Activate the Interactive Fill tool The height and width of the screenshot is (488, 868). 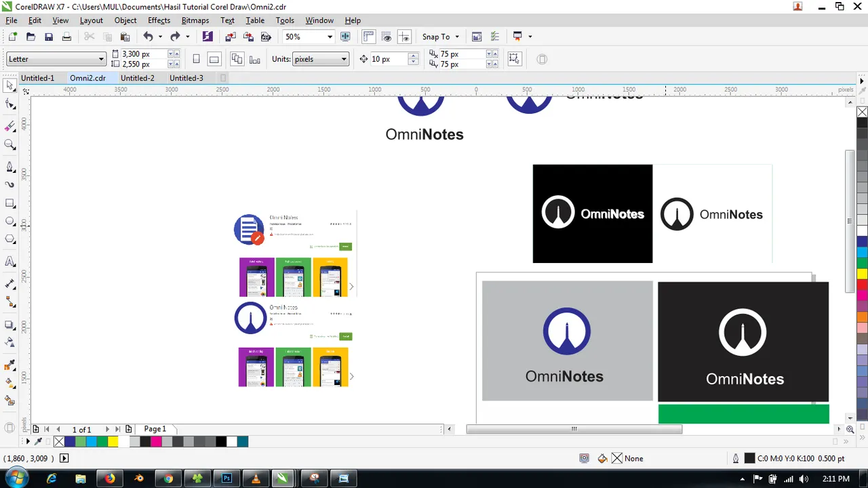tap(9, 383)
